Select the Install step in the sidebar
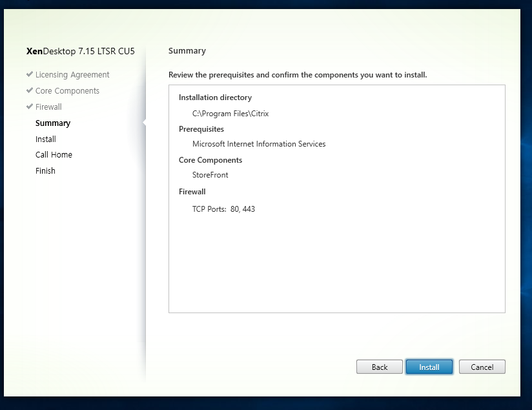 [x=45, y=139]
